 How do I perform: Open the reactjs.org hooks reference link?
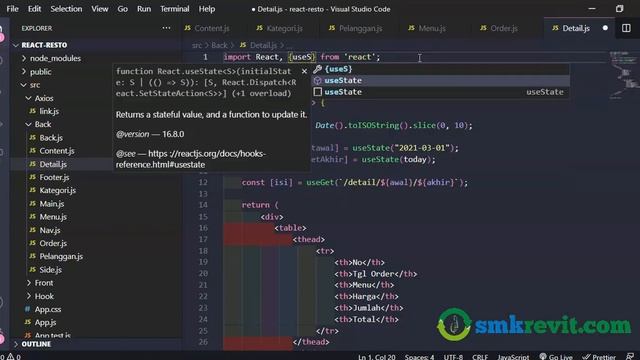(x=191, y=159)
